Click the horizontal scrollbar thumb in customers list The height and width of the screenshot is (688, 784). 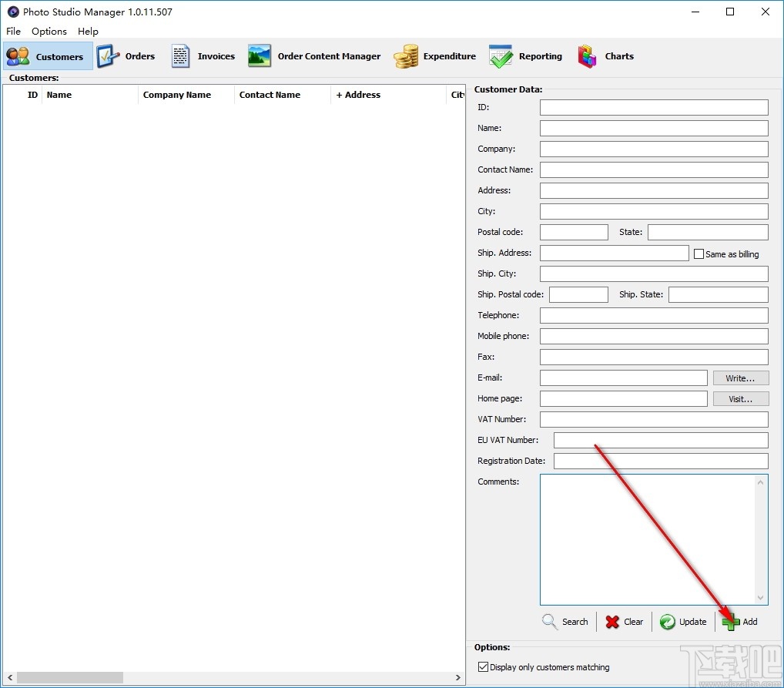coord(70,677)
